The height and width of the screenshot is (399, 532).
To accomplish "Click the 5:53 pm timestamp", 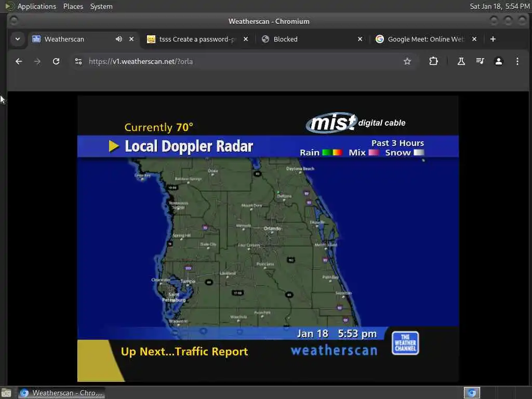I will 357,334.
